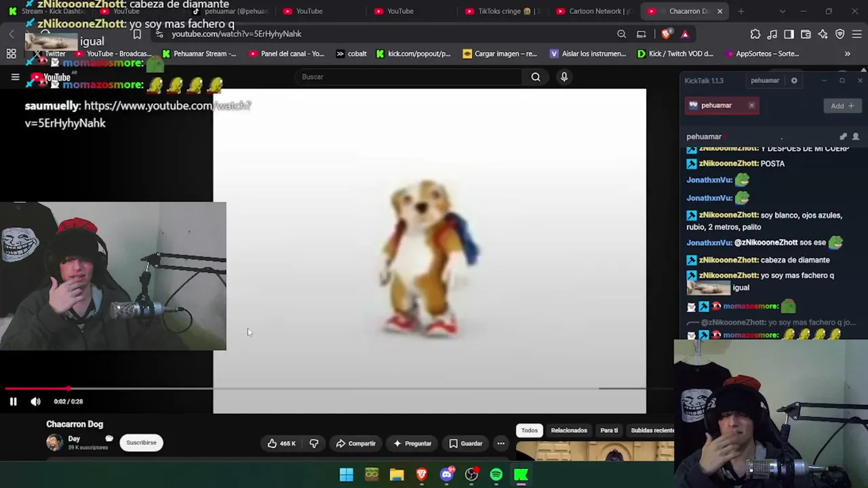
Task: Switch to the Cartoon Network browser tab
Action: coord(593,11)
